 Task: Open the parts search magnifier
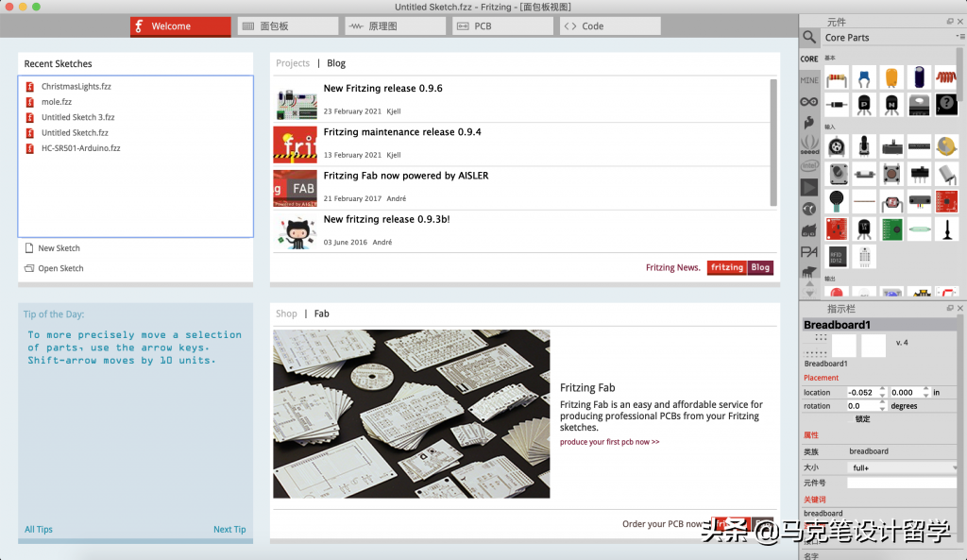point(809,37)
